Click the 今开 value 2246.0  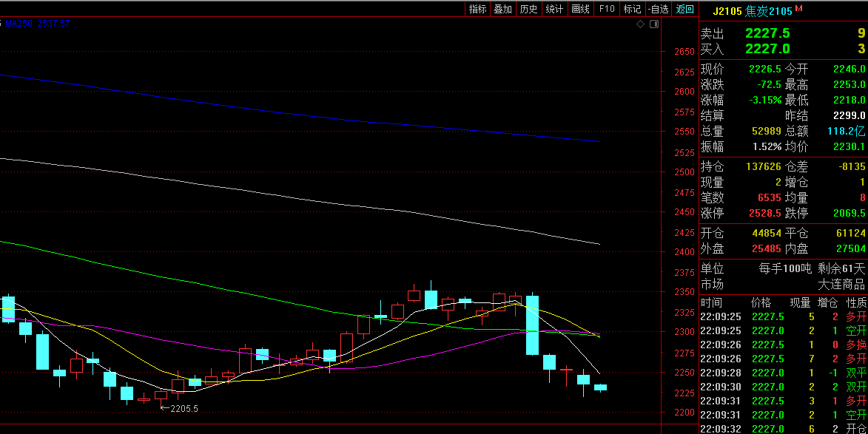tap(850, 69)
